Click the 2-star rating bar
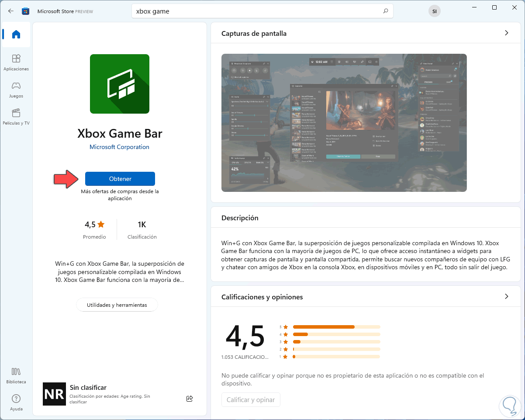 pyautogui.click(x=337, y=349)
